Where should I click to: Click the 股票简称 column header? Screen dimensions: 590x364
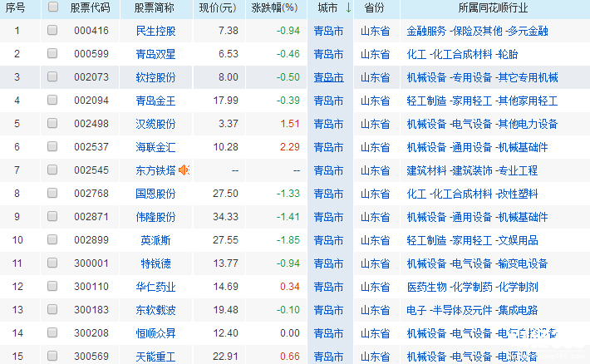click(155, 7)
